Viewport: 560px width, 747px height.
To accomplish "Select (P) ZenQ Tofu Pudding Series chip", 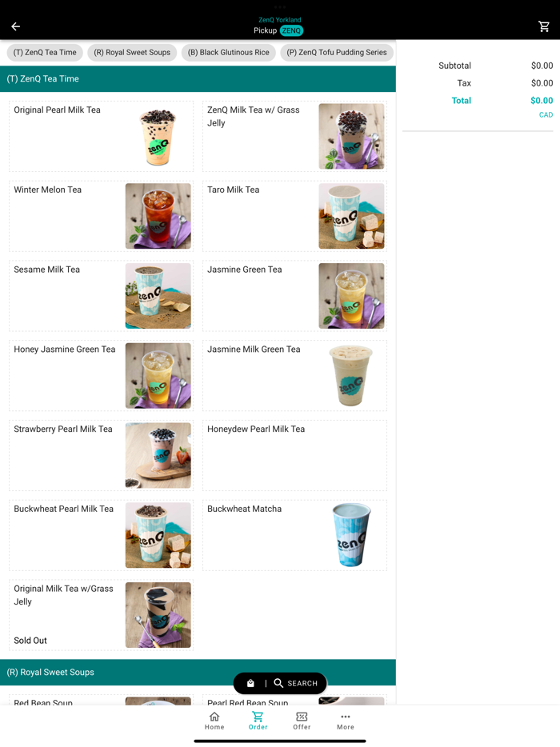I will [337, 53].
